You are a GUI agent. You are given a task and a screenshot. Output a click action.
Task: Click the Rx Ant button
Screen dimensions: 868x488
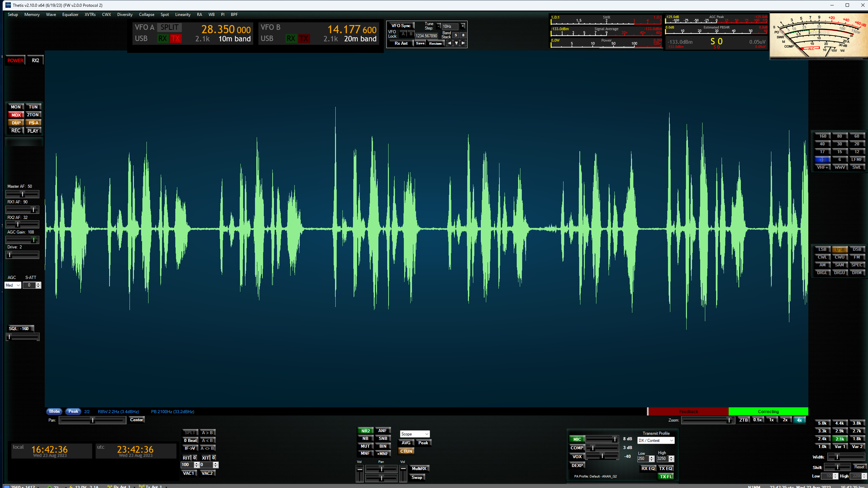pos(401,43)
